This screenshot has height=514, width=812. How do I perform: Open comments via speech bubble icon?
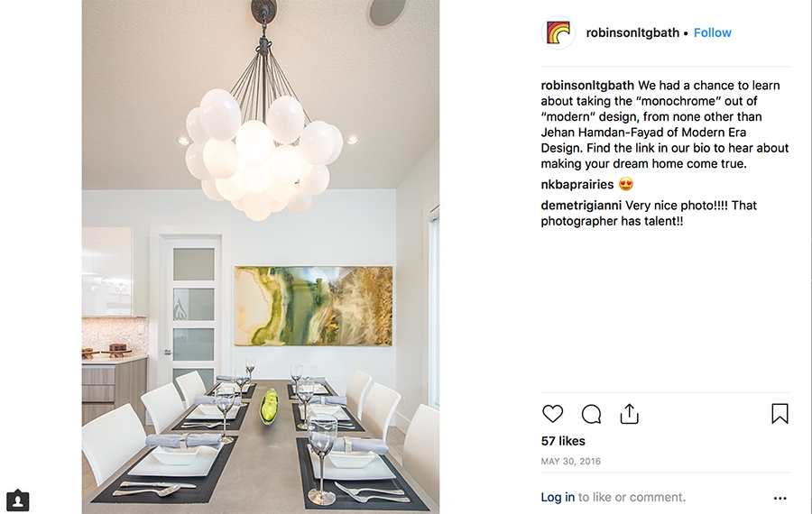(591, 414)
